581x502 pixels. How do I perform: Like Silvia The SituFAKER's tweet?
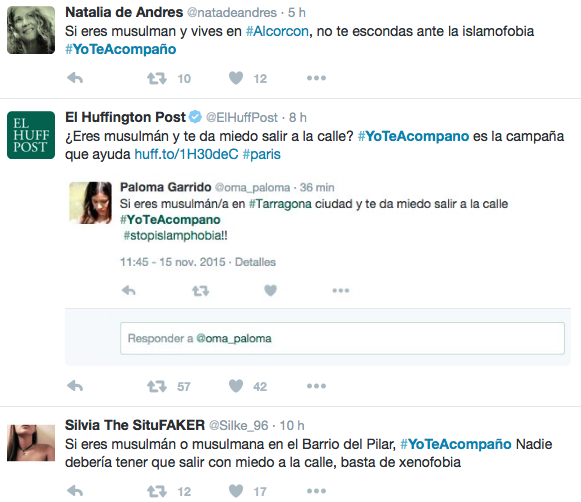coord(236,491)
